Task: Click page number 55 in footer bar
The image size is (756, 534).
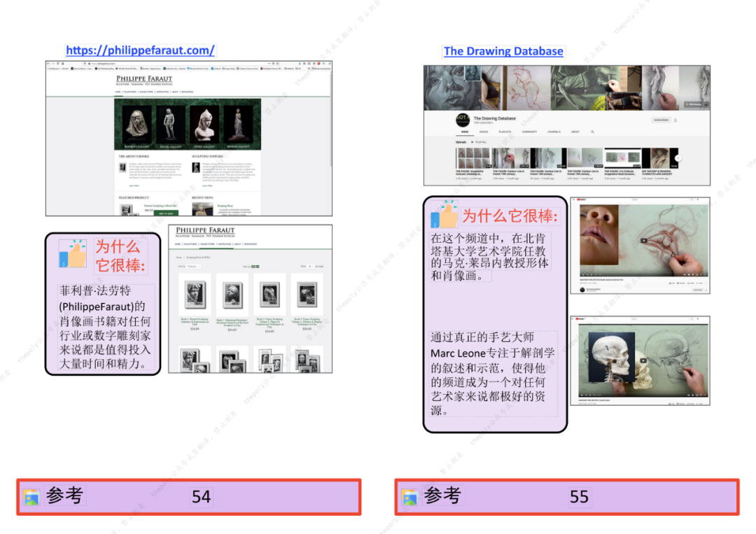Action: [x=579, y=496]
